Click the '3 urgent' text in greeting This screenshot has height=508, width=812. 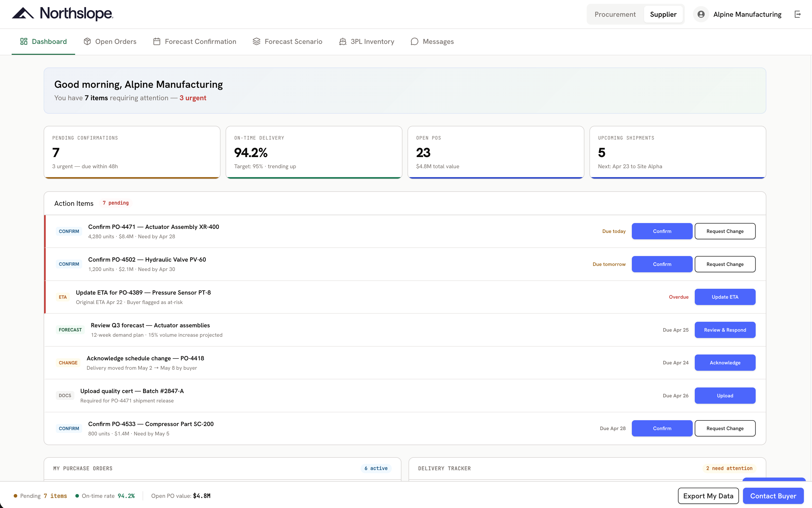tap(193, 98)
